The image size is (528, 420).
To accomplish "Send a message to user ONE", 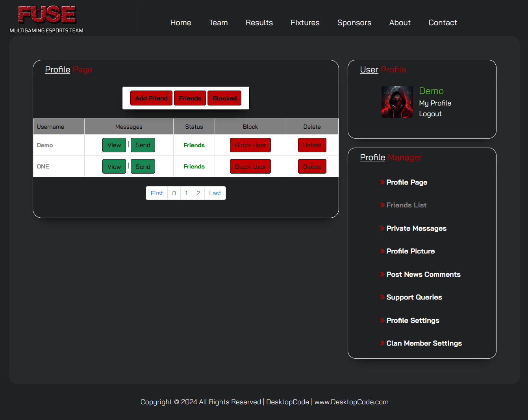I will pyautogui.click(x=143, y=167).
